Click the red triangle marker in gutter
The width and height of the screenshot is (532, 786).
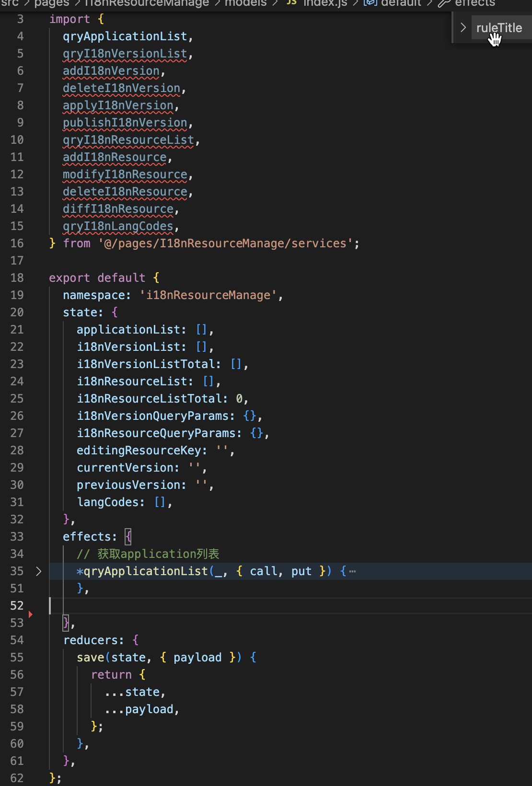pyautogui.click(x=31, y=614)
